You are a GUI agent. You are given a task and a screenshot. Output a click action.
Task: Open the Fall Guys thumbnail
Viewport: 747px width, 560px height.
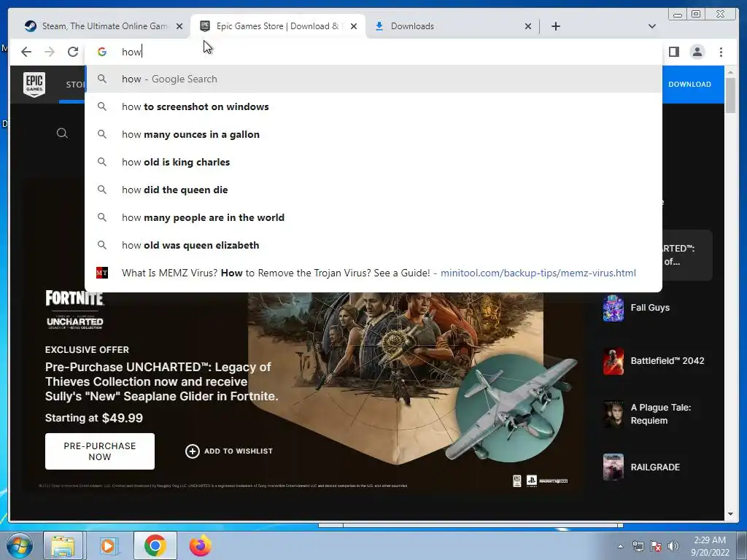point(613,308)
